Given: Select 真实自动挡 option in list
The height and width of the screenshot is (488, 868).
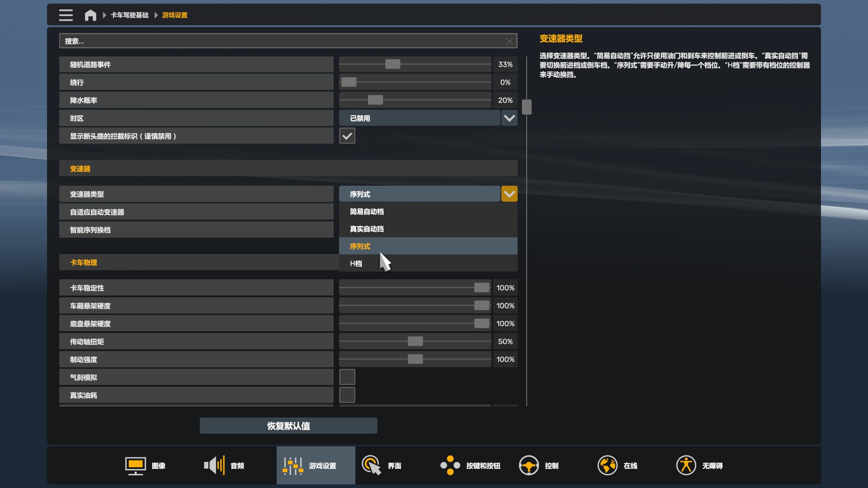Looking at the screenshot, I should [x=367, y=229].
